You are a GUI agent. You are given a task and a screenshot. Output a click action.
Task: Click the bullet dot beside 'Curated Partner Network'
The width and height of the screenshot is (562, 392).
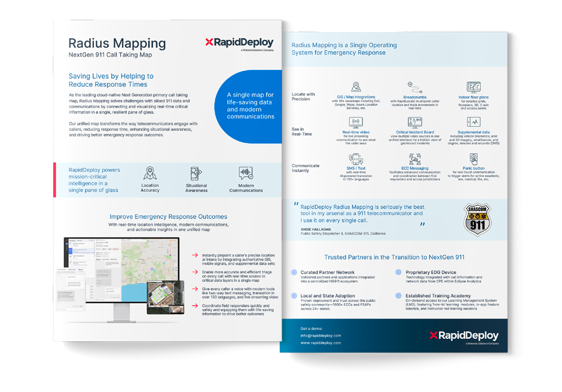coord(294,272)
